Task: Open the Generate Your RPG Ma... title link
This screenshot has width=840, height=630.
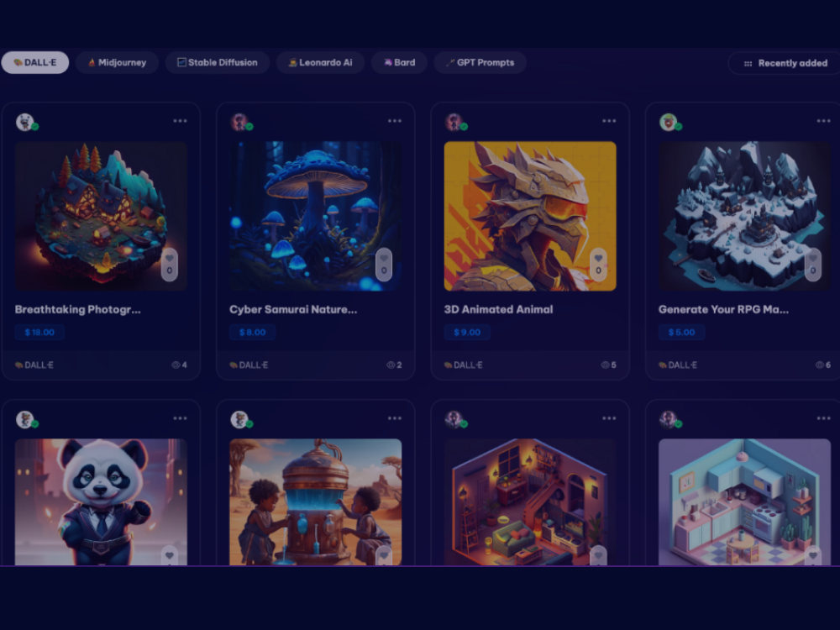Action: pyautogui.click(x=723, y=310)
